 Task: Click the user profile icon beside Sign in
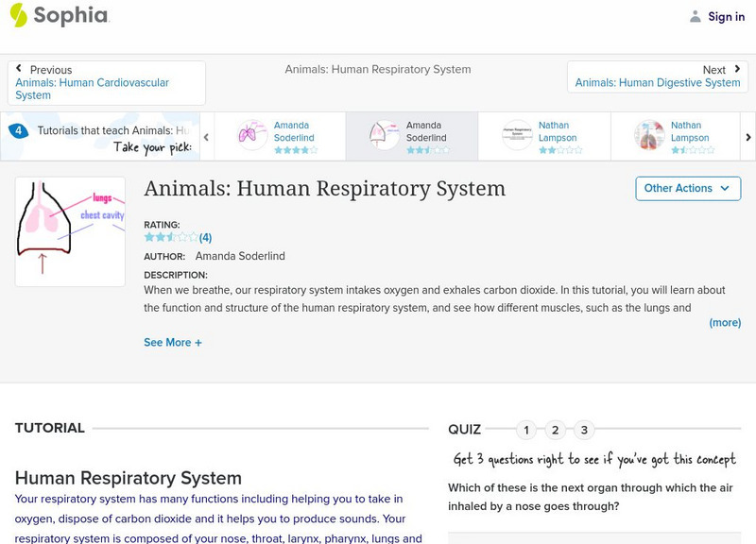point(696,16)
